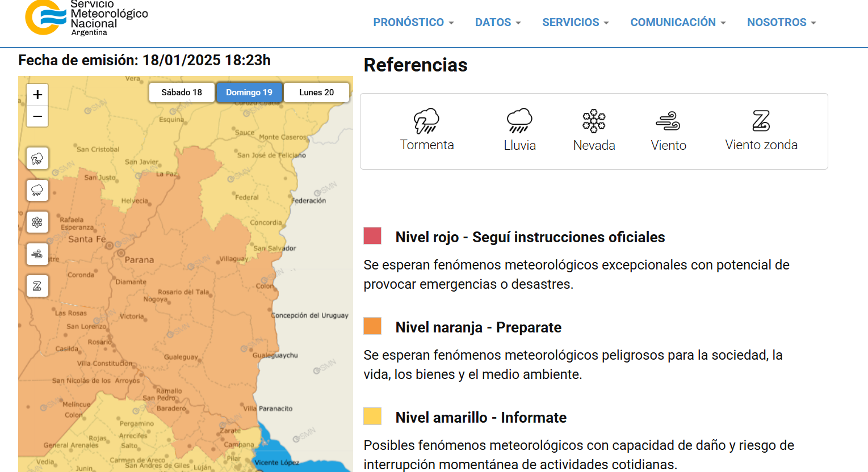868x472 pixels.
Task: Toggle rain alerts layer on map sidebar
Action: [x=37, y=191]
